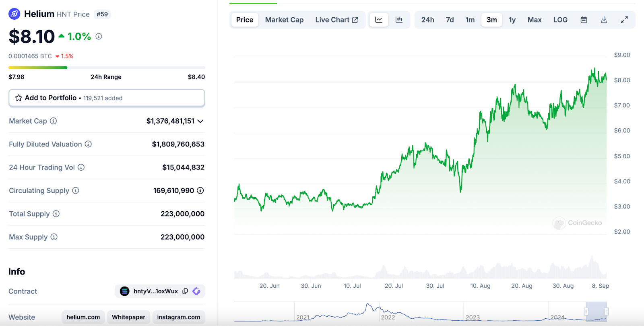Open instagram.com link
The height and width of the screenshot is (326, 644).
(178, 317)
